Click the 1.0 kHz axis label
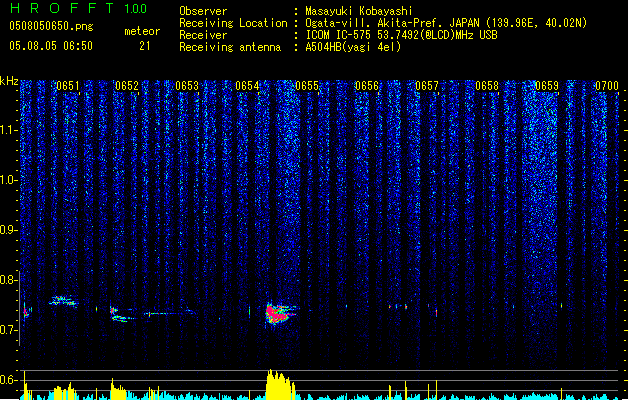Screen dimensions: 629x400 (x=9, y=180)
